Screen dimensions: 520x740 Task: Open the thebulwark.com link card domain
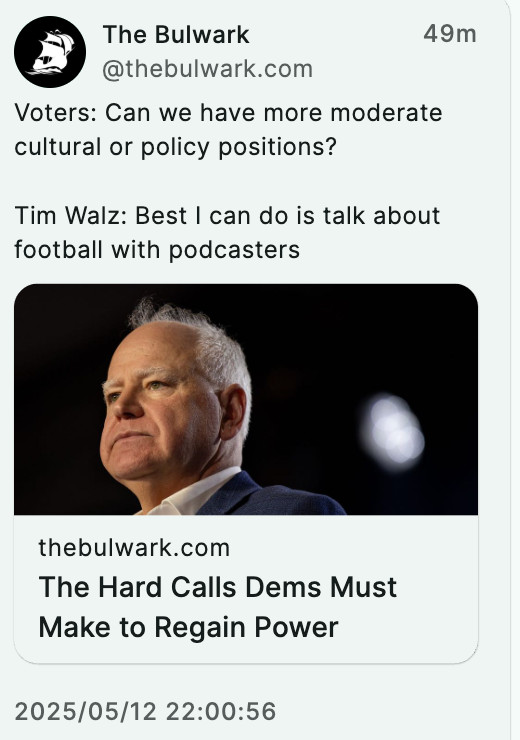134,548
